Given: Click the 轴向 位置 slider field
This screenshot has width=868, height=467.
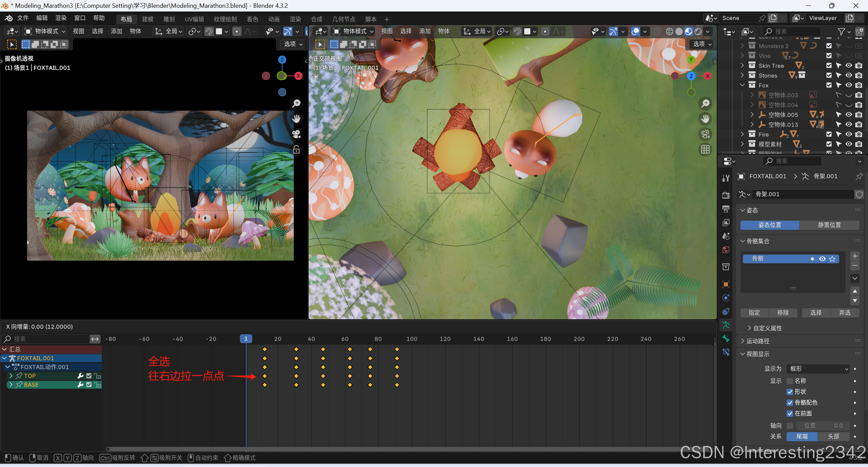Looking at the screenshot, I should [823, 426].
